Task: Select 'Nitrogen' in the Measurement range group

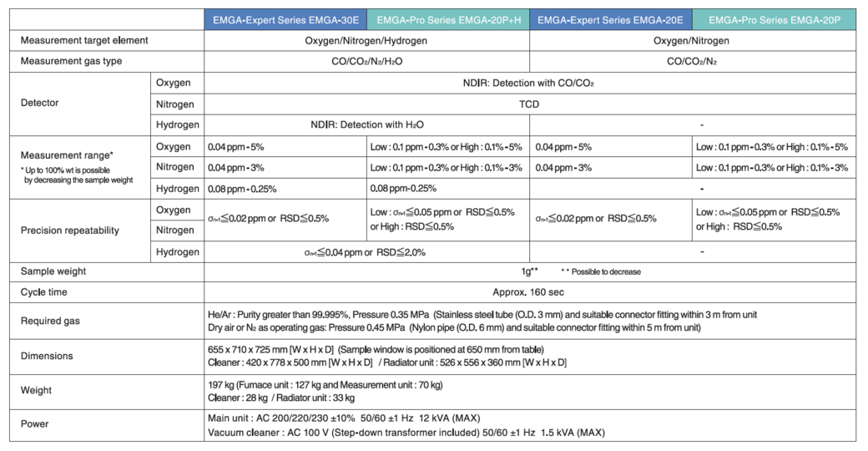Action: pyautogui.click(x=175, y=167)
